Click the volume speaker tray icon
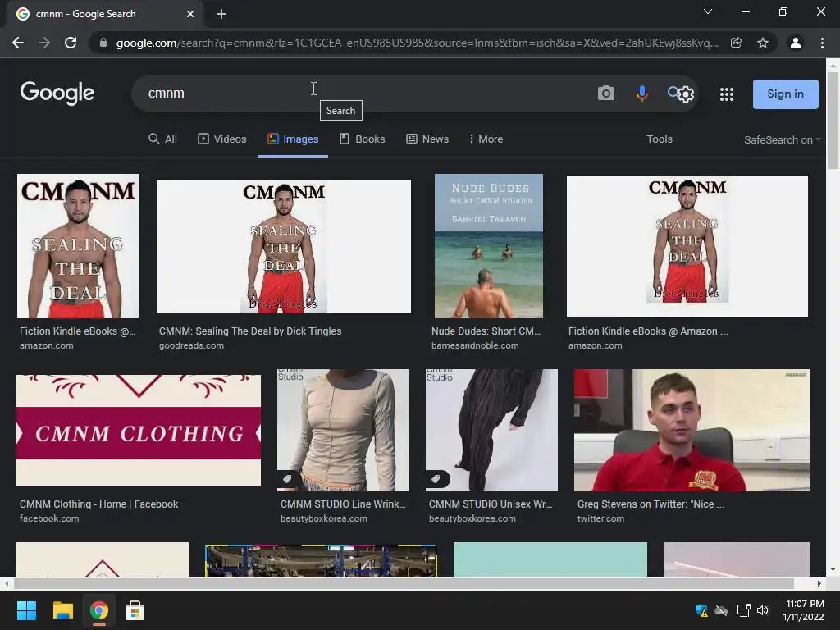This screenshot has width=840, height=630. point(763,610)
